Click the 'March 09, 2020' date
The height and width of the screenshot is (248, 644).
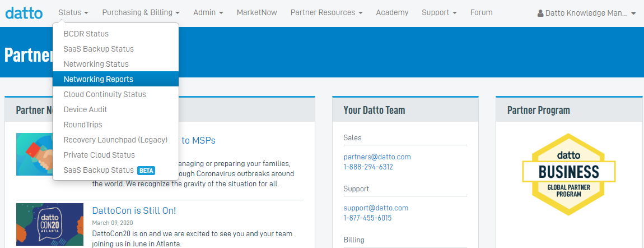pos(113,223)
